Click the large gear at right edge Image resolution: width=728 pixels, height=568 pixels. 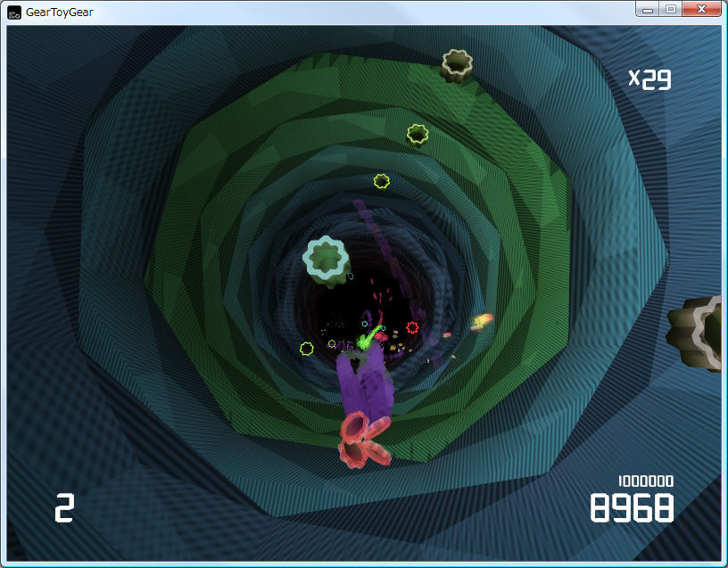coord(695,333)
